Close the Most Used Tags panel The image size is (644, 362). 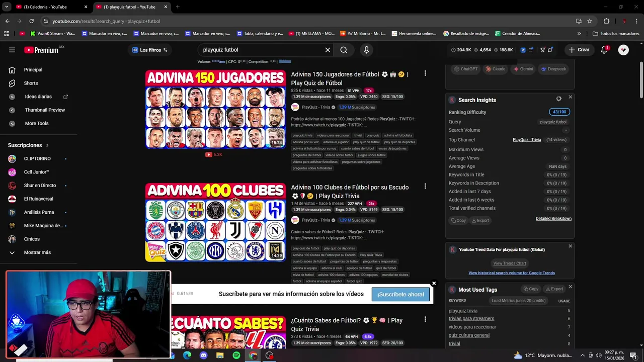[x=570, y=287]
